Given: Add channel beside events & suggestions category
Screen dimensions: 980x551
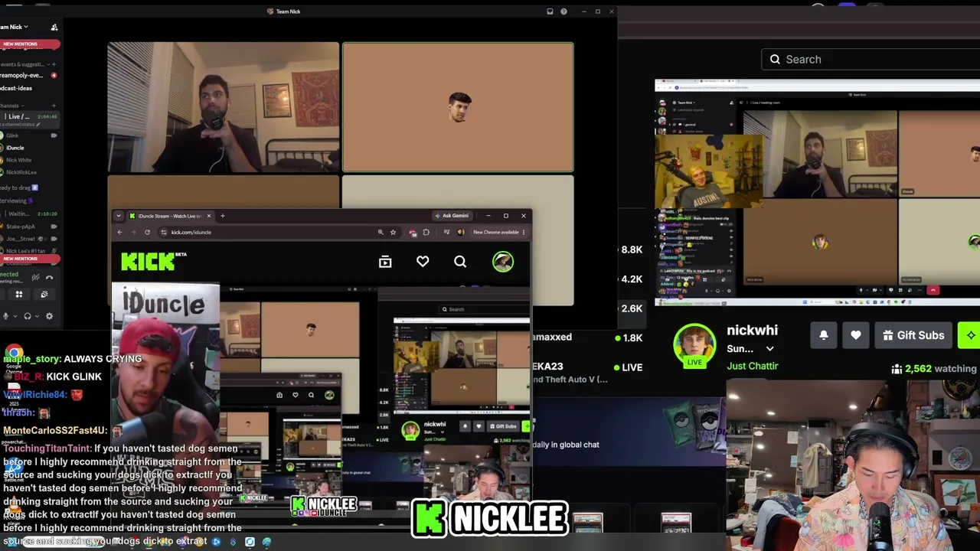Looking at the screenshot, I should [x=54, y=64].
